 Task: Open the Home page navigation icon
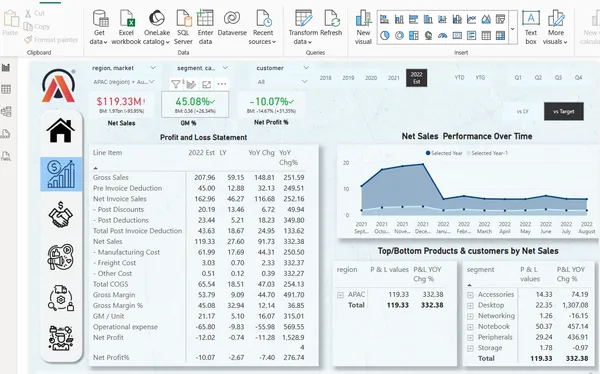click(x=60, y=131)
